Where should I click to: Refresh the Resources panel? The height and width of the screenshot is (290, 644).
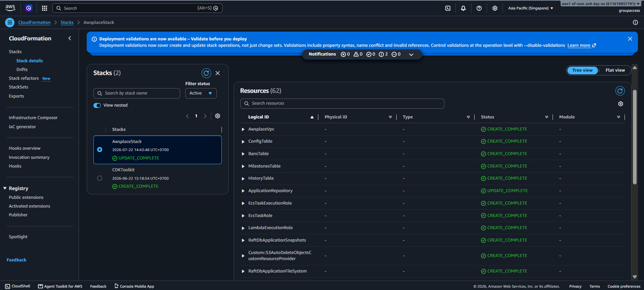(x=620, y=91)
